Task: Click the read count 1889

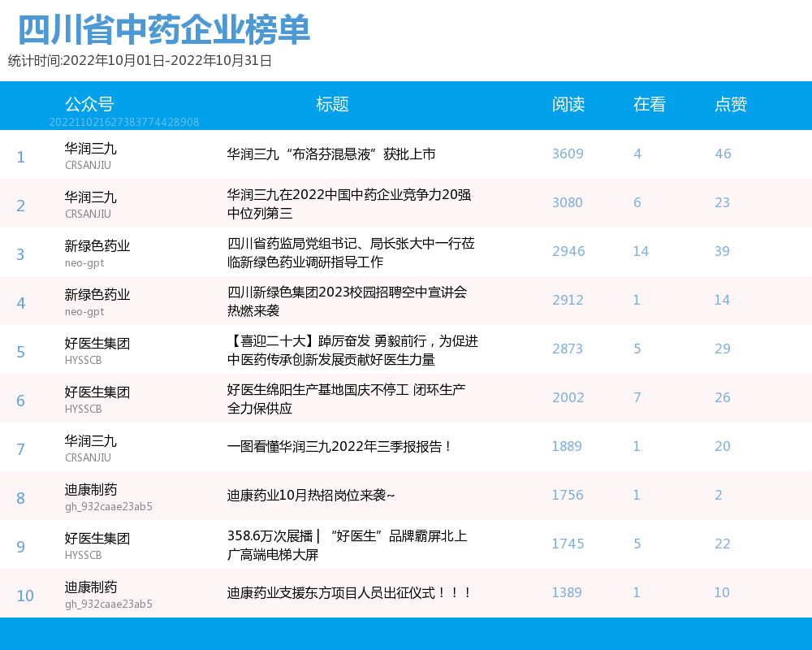Action: 567,446
